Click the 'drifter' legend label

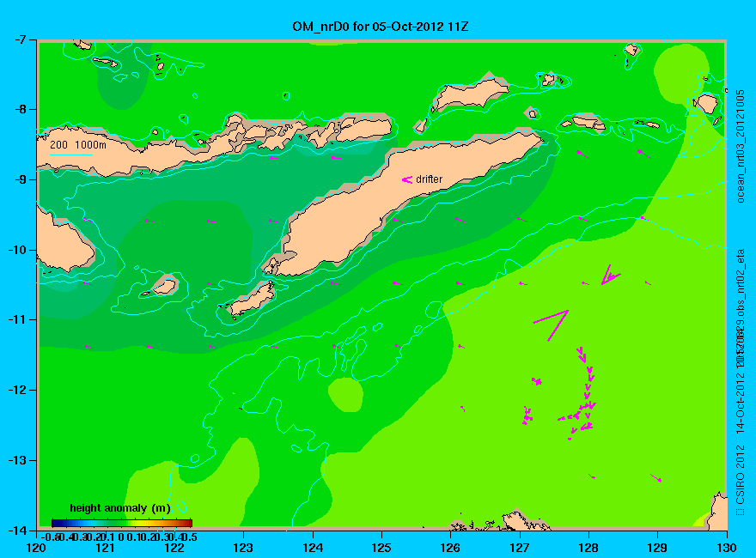(429, 179)
